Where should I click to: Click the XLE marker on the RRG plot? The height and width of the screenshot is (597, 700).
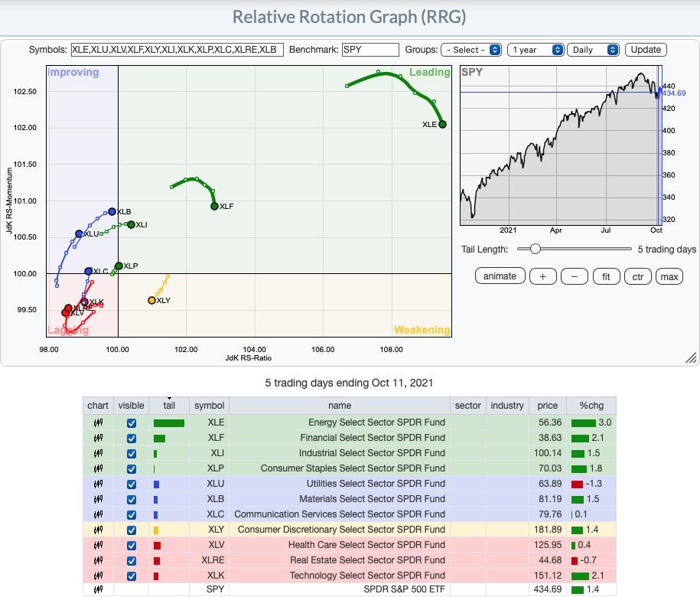tap(442, 124)
